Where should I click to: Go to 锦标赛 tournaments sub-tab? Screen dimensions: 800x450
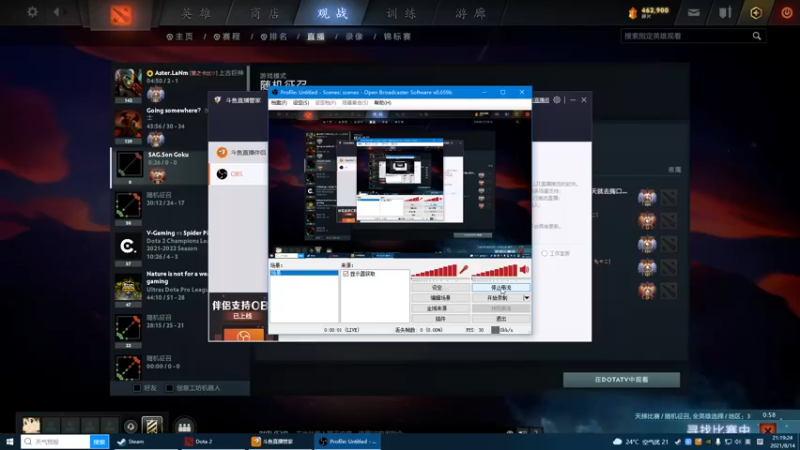[397, 37]
